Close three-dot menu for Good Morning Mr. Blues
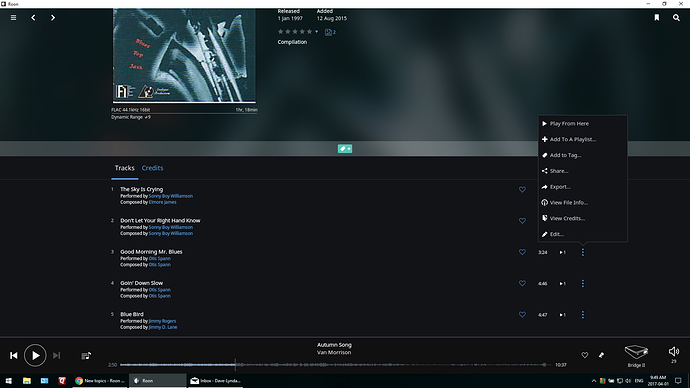Screen dimensions: 690x388 coord(583,253)
